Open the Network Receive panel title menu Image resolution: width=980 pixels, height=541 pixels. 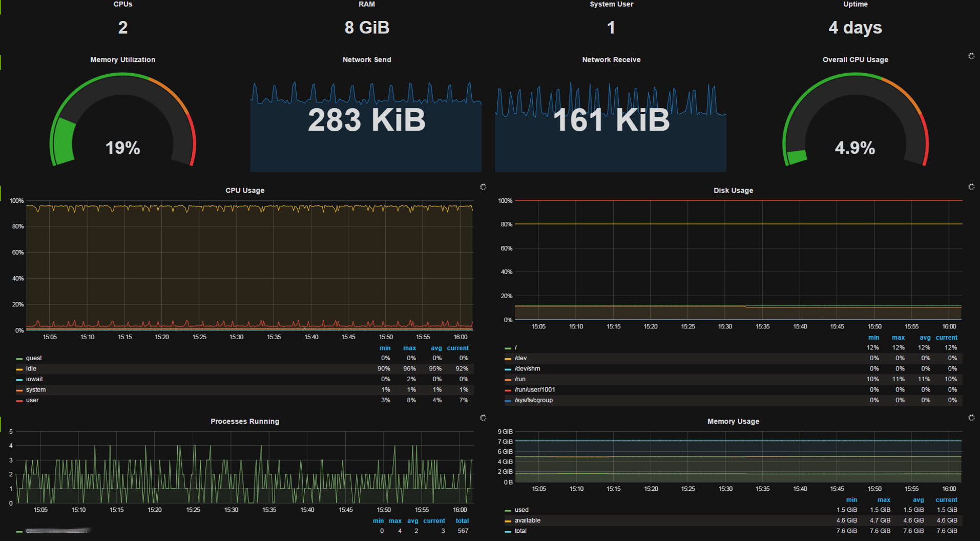pyautogui.click(x=611, y=59)
